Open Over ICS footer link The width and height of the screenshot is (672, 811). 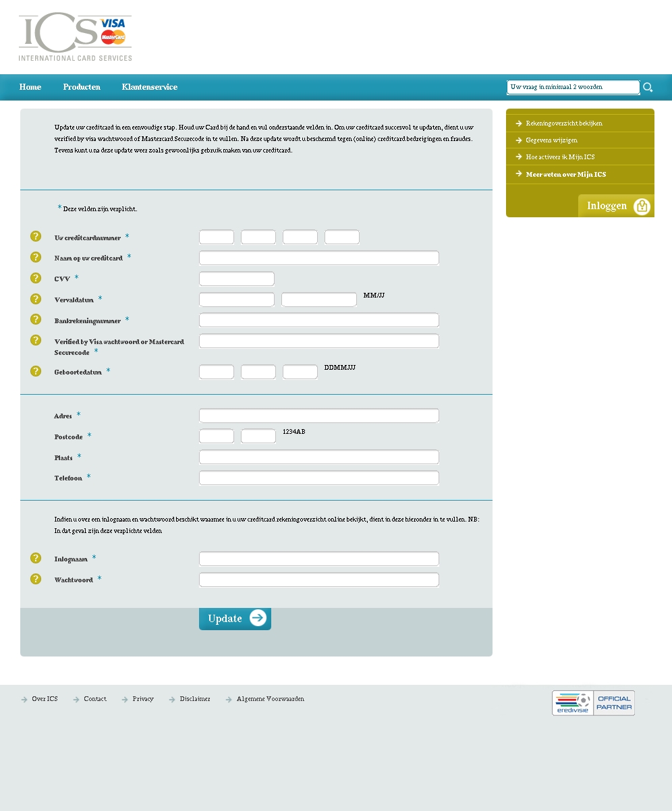click(x=45, y=699)
